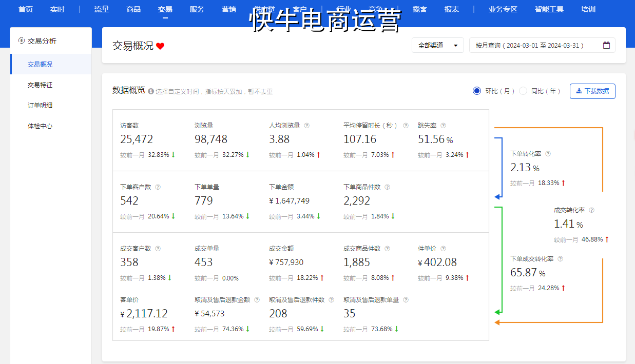The height and width of the screenshot is (364, 635).
Task: Click the 取消及售后退款件数 value 208
Action: pos(278,314)
